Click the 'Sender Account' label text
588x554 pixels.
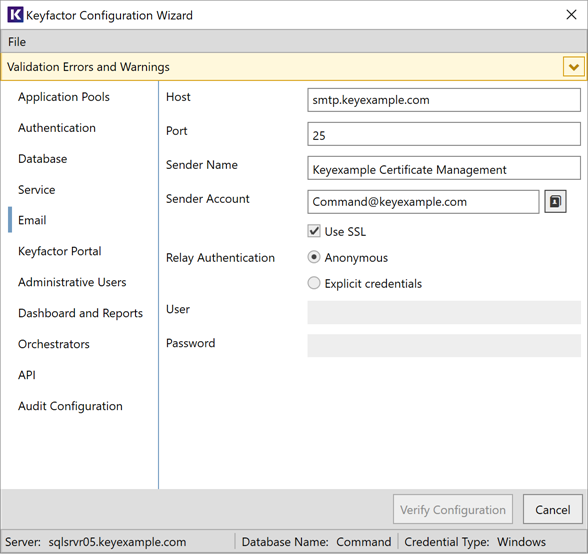[x=208, y=199]
